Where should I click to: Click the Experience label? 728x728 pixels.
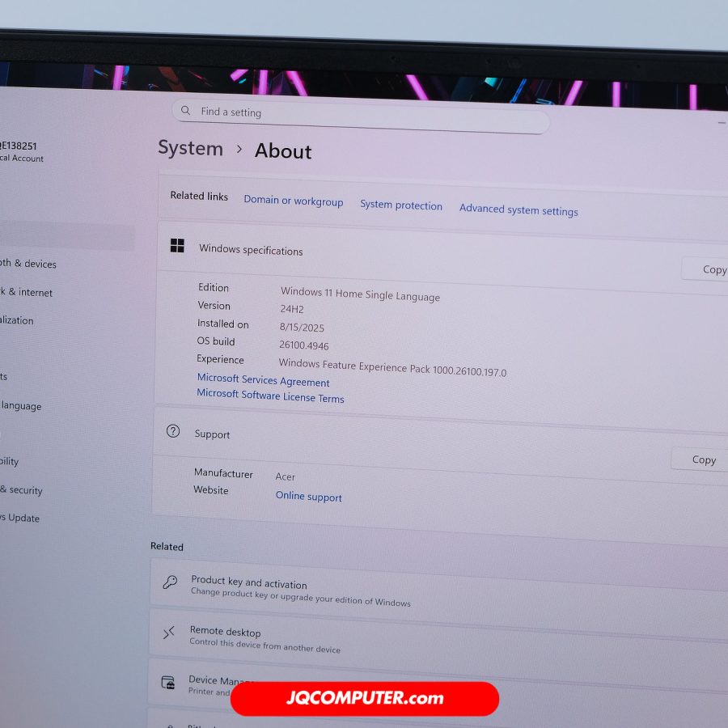[220, 359]
